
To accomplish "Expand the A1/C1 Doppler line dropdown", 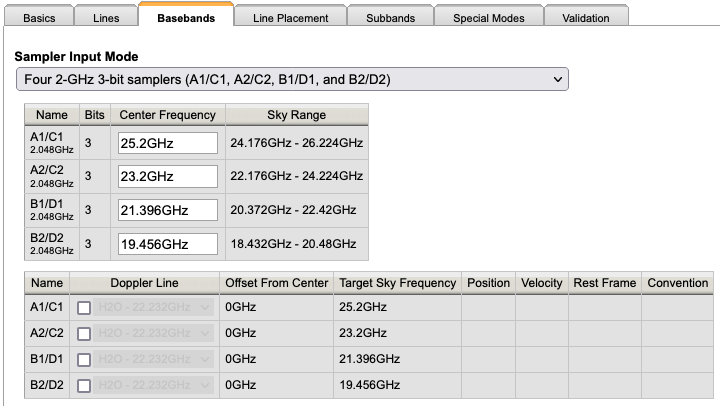I will click(x=155, y=308).
